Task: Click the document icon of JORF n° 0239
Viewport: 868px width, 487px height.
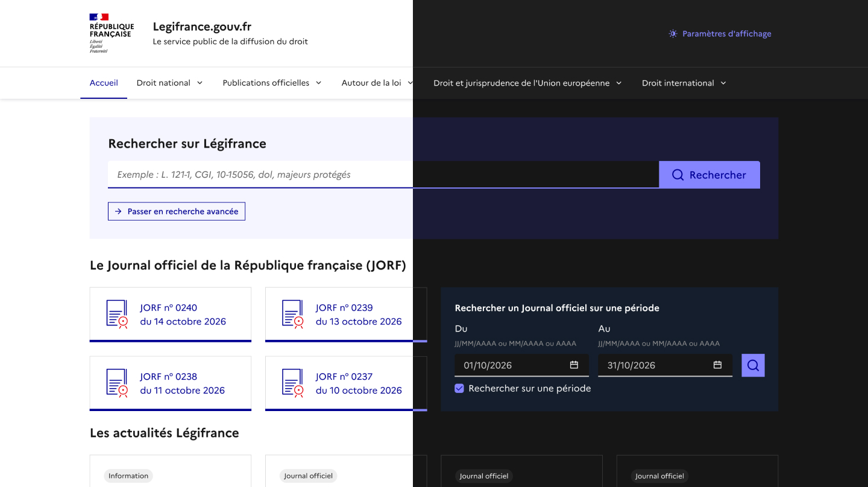Action: click(x=292, y=314)
